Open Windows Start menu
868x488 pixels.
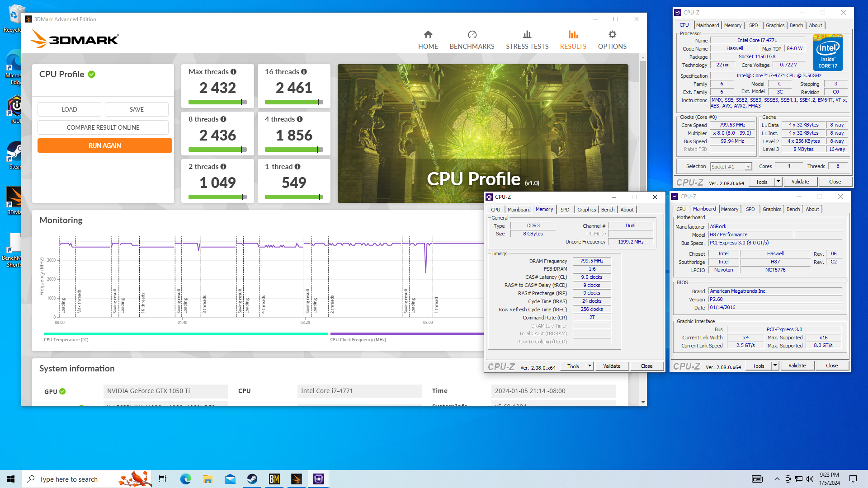(x=11, y=479)
